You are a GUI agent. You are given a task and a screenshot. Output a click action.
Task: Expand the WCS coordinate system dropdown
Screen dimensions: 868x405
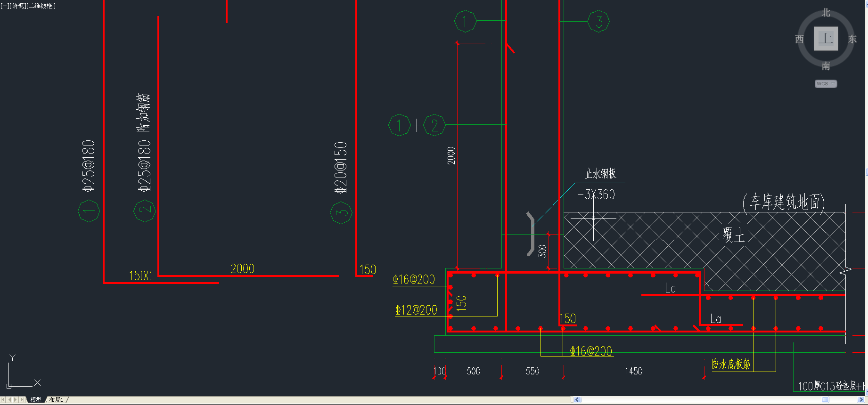coord(826,84)
